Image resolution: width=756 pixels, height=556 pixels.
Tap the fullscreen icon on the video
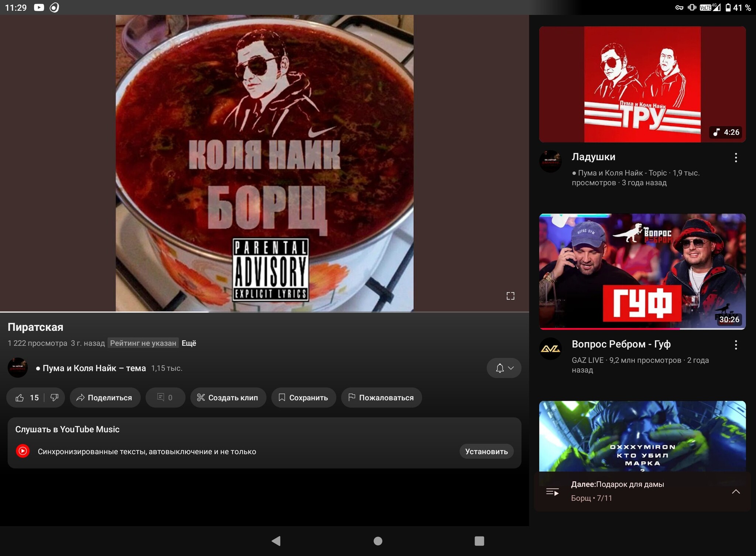coord(510,296)
